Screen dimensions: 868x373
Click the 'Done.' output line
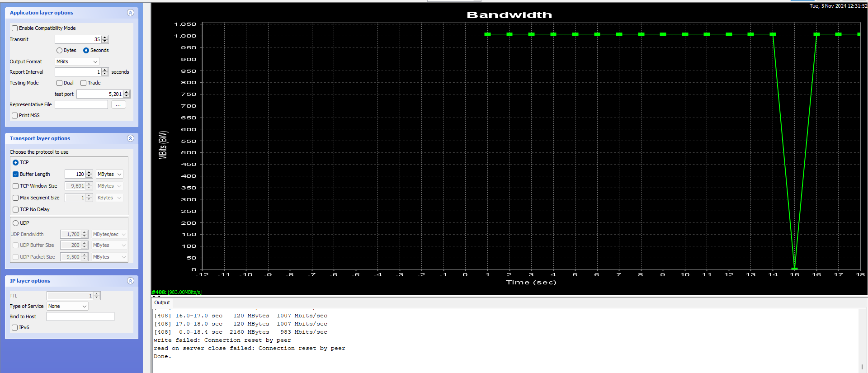[163, 356]
